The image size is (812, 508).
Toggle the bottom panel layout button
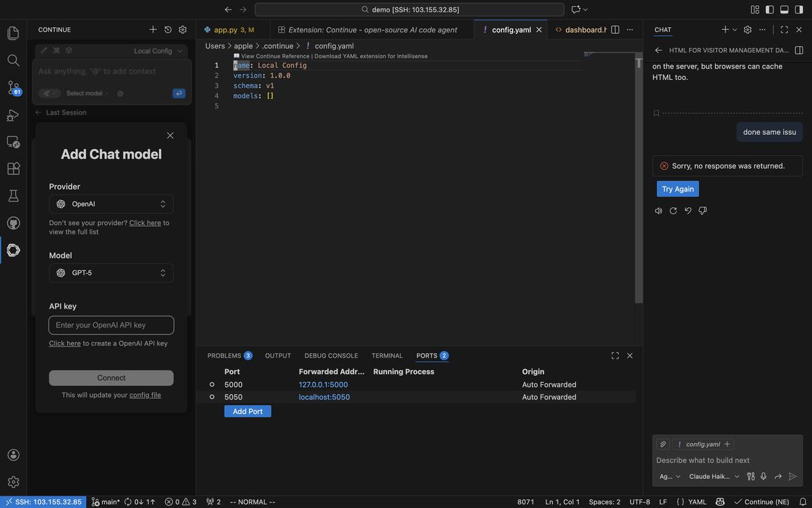pos(784,9)
